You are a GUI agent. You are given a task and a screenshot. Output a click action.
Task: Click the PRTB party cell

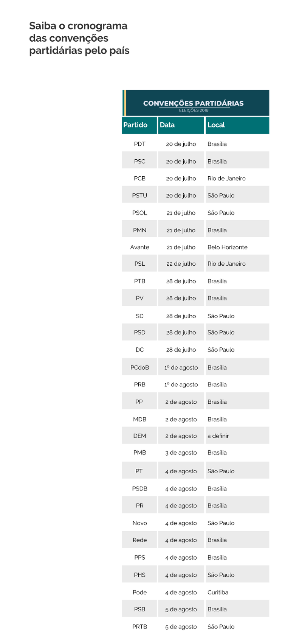(x=139, y=627)
